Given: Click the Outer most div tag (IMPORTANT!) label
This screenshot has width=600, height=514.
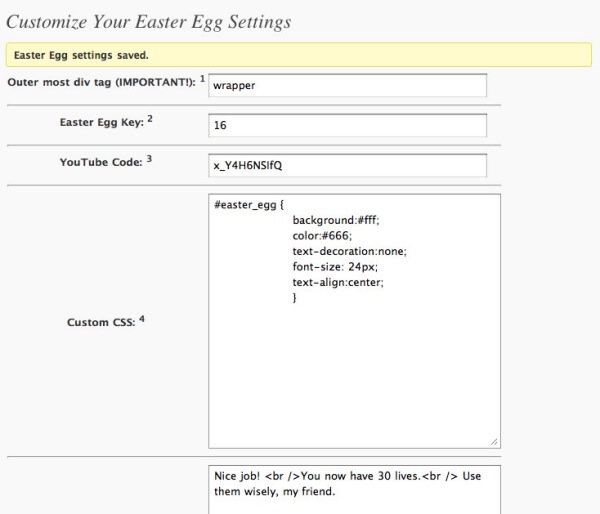Looking at the screenshot, I should 101,81.
